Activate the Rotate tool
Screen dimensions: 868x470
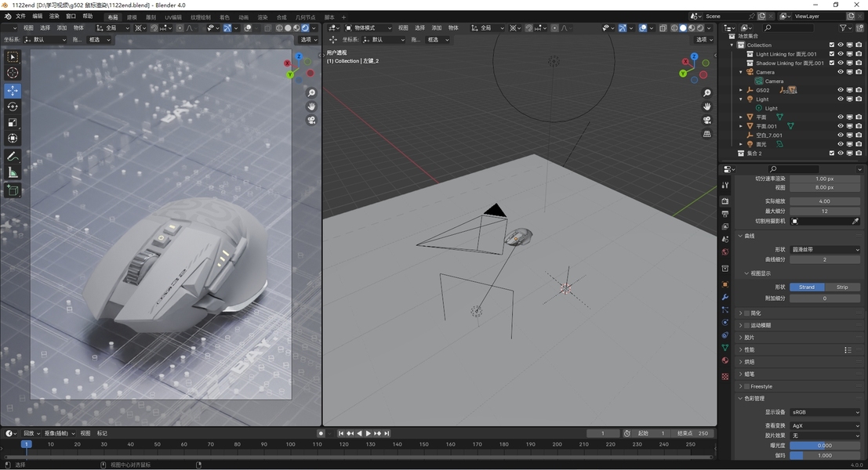[13, 107]
